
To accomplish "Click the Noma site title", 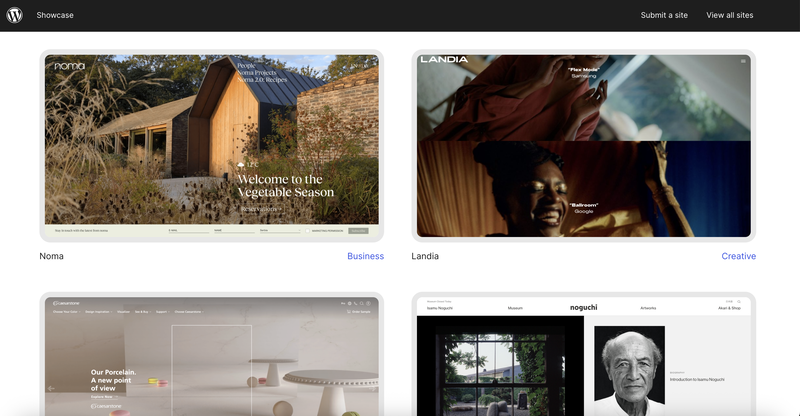I will (x=51, y=256).
